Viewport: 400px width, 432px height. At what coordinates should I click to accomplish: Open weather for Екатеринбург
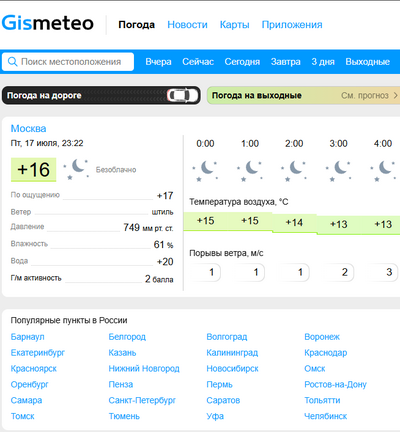coord(38,353)
